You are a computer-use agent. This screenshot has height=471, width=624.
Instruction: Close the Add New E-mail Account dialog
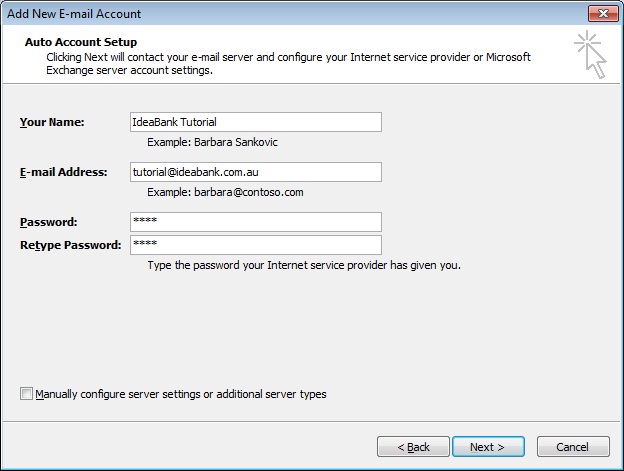point(603,14)
